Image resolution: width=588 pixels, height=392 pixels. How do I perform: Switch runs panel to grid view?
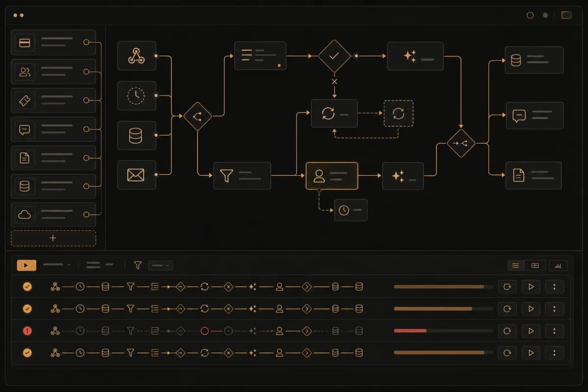tap(535, 265)
